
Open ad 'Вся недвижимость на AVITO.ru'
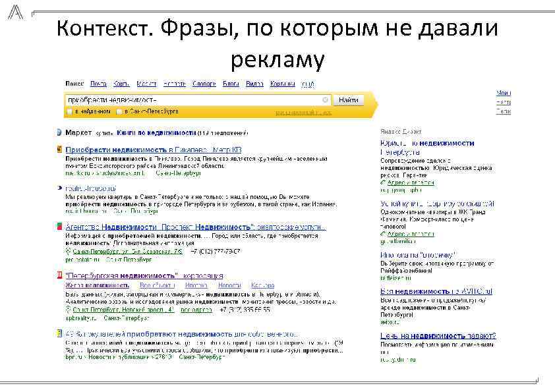(436, 291)
